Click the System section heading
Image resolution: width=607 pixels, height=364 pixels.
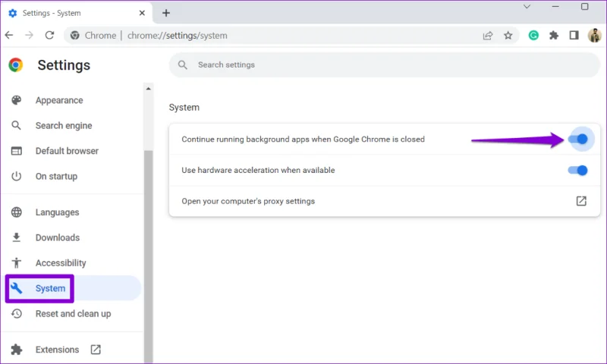click(x=184, y=108)
